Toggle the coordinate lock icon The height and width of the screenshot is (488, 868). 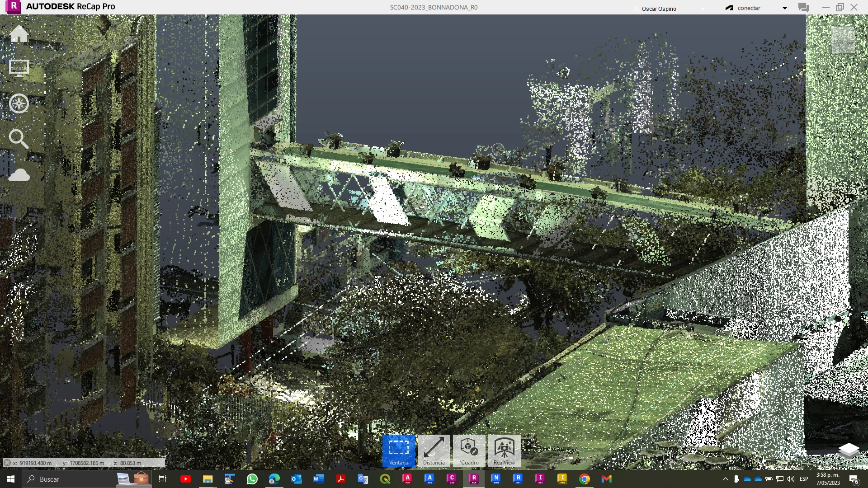coord(7,463)
